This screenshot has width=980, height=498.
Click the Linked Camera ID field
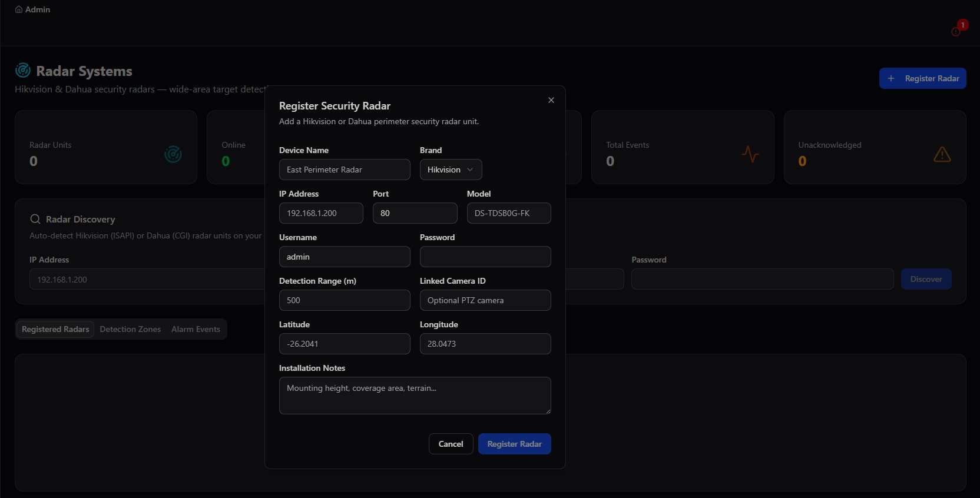[x=485, y=300]
